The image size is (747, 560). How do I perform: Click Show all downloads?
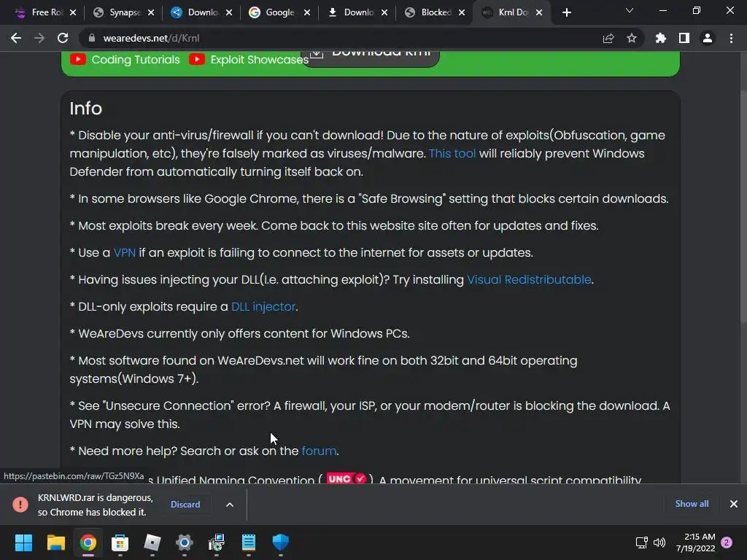(692, 504)
